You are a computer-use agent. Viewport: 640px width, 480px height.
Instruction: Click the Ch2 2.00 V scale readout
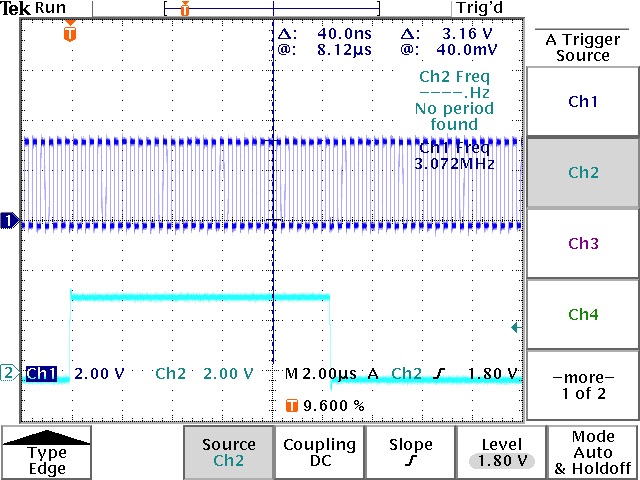point(204,373)
